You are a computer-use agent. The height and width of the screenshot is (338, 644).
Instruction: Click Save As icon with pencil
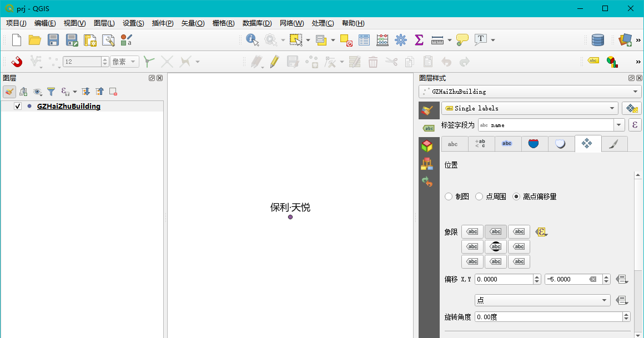pos(72,40)
